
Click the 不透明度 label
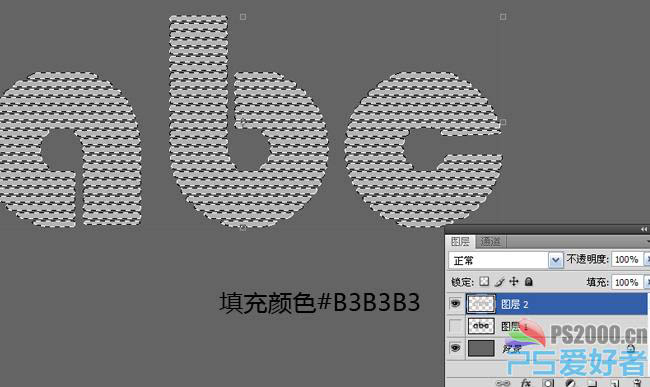(587, 259)
